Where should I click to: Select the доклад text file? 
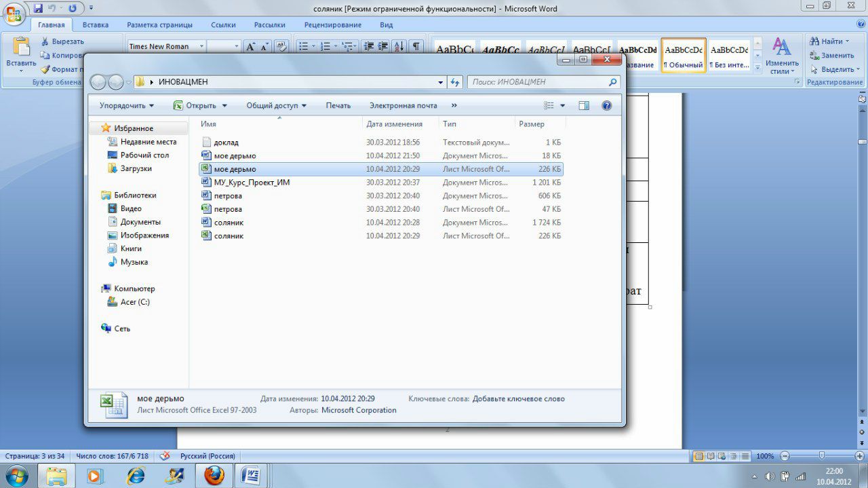[x=381, y=143]
